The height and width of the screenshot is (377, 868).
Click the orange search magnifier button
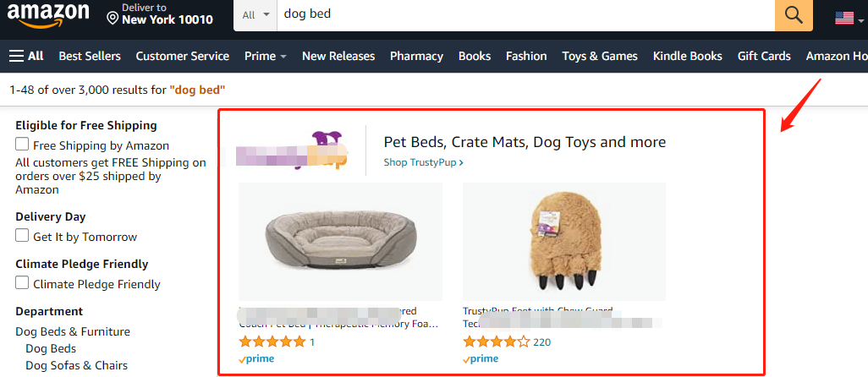click(794, 15)
